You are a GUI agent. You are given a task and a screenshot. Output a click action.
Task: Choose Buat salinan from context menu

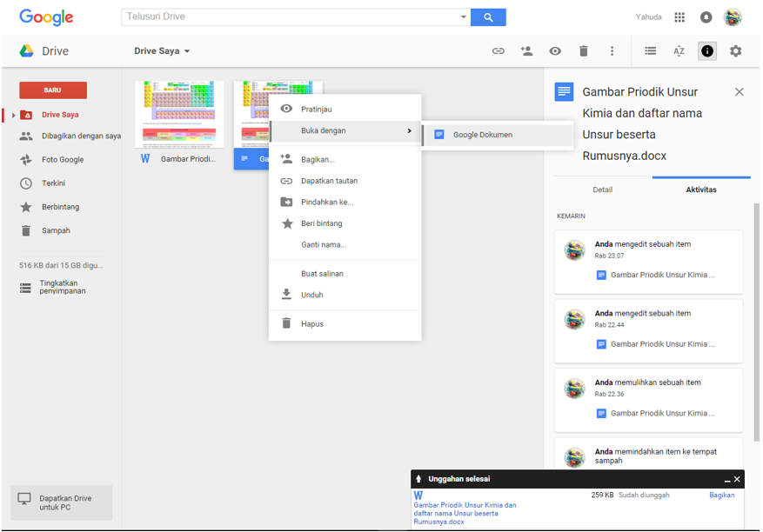tap(345, 274)
